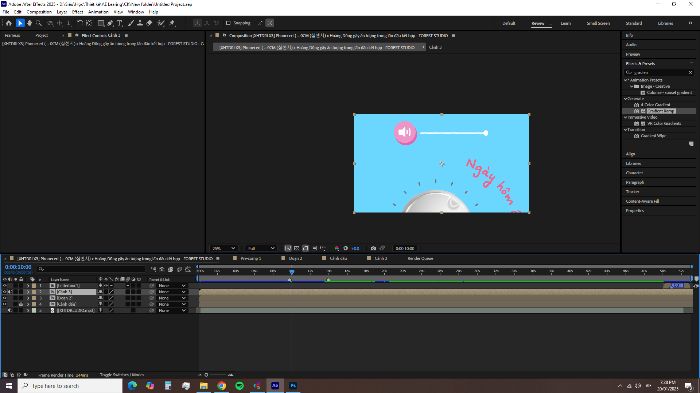Screen dimensions: 700x393
Task: Open the Composition menu
Action: point(39,12)
